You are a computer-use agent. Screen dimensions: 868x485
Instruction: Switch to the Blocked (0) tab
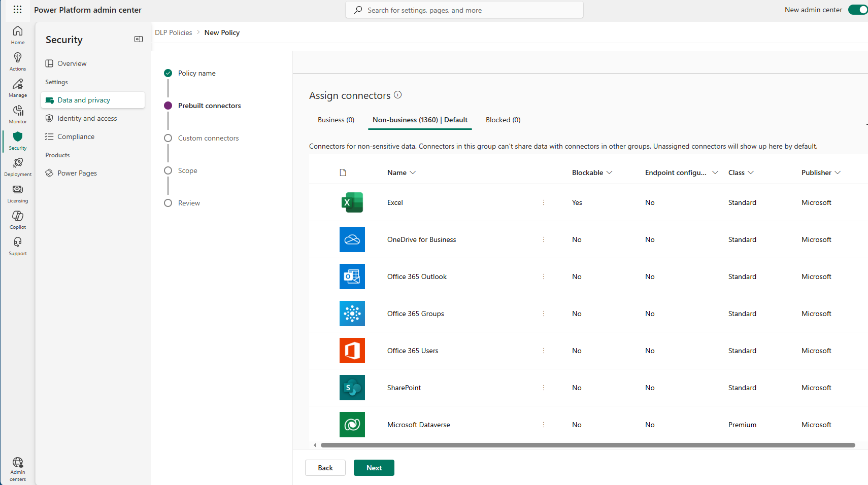pos(503,120)
